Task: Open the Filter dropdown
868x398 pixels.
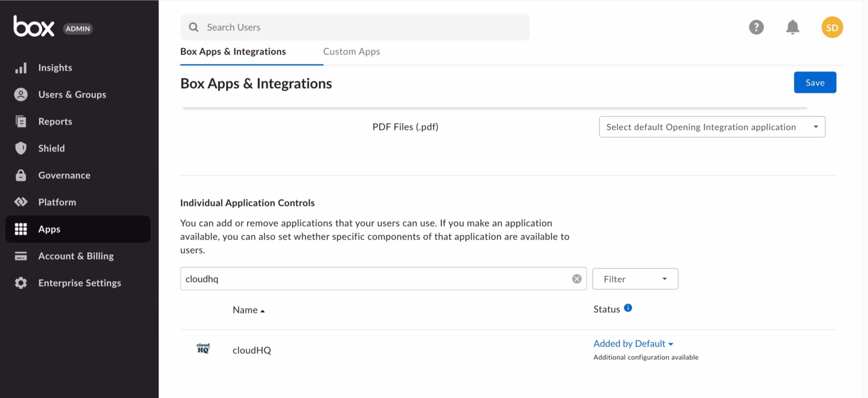Action: tap(635, 279)
